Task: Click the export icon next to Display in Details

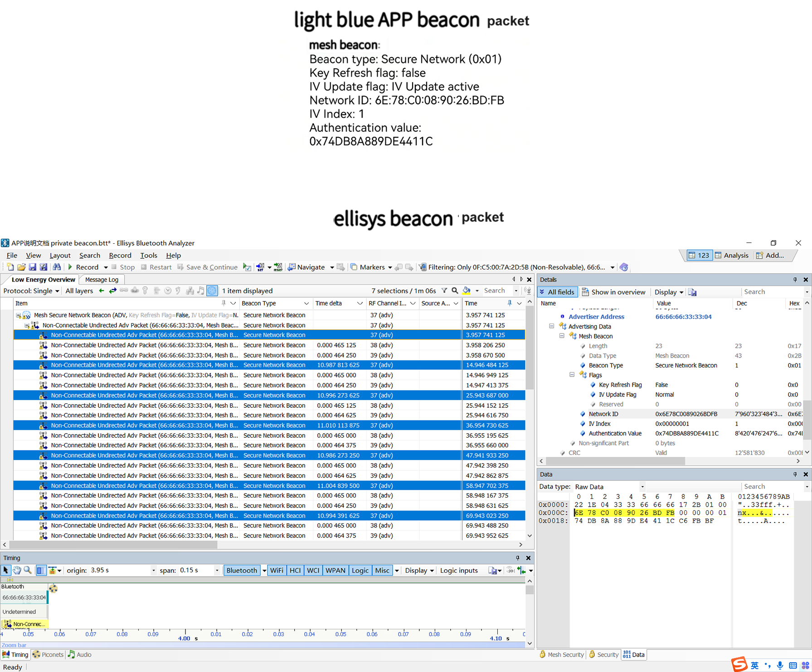Action: (x=692, y=292)
